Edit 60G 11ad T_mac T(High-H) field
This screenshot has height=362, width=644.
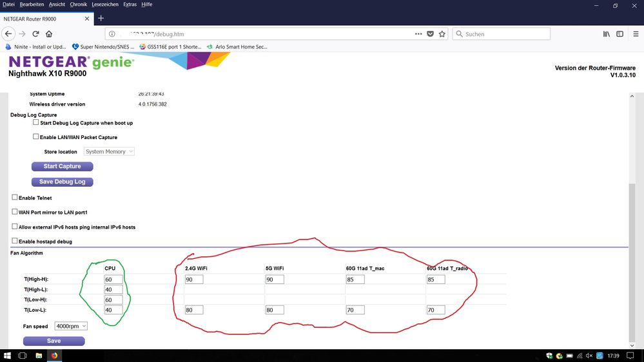tap(355, 280)
